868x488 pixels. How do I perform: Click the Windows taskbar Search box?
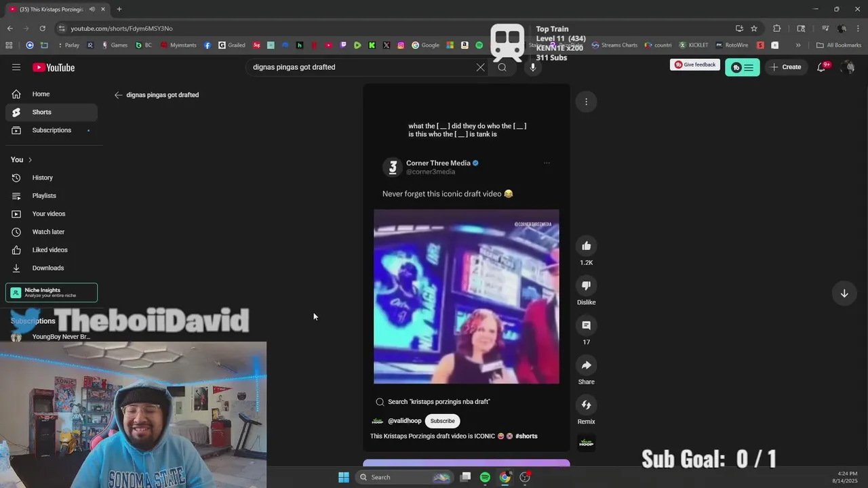(404, 477)
